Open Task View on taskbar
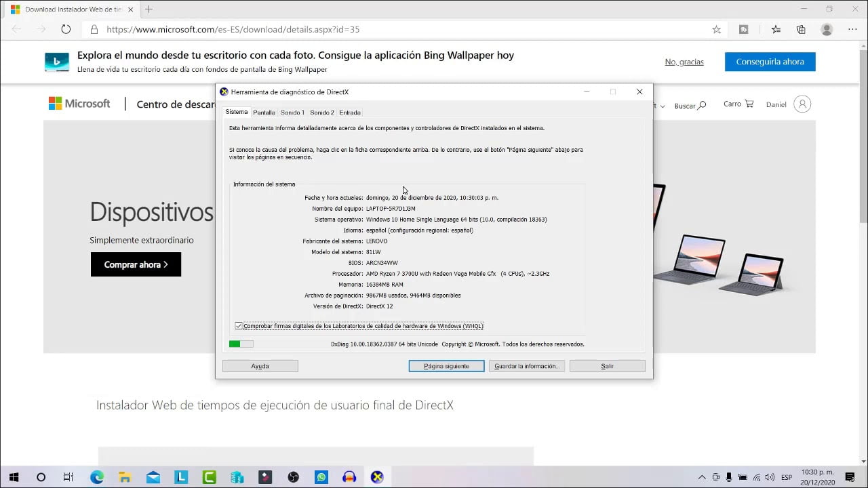The image size is (868, 488). pos(68,477)
